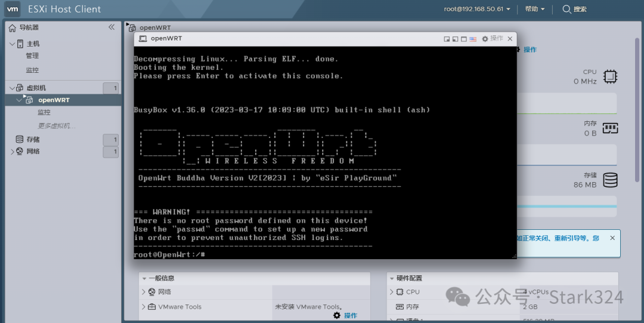Click 更多虚拟机... in navigator
This screenshot has width=644, height=323.
[x=56, y=125]
